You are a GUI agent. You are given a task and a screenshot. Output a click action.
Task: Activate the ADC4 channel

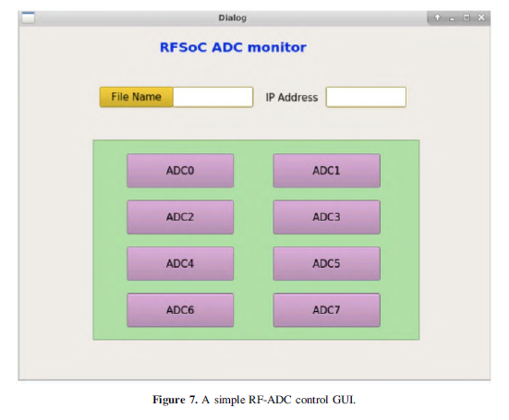click(x=180, y=263)
